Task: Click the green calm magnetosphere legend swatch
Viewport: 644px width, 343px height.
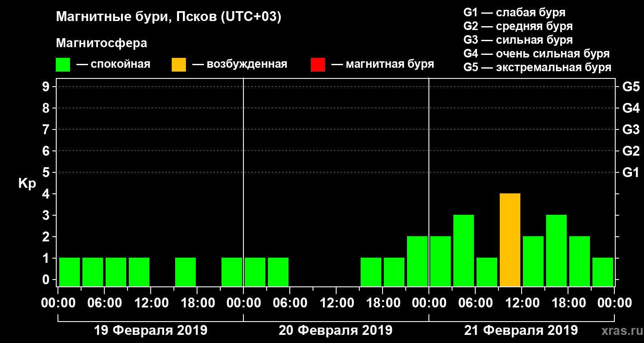Action: [63, 64]
